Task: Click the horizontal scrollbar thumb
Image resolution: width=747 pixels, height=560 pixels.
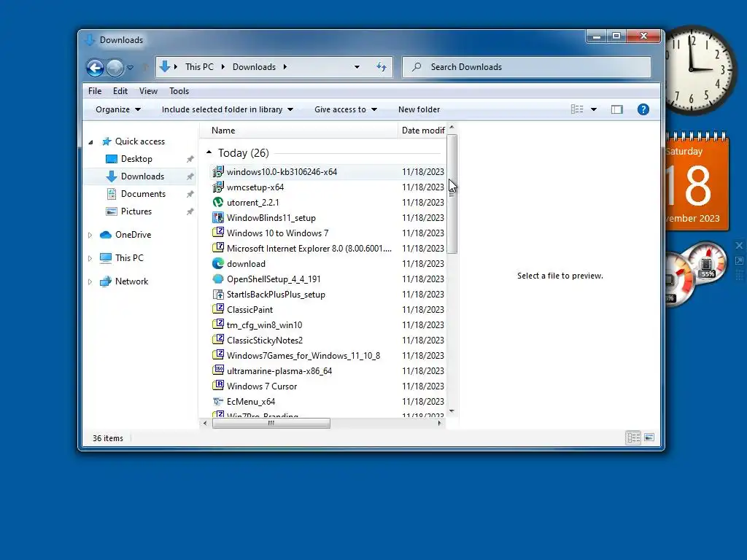Action: point(271,423)
